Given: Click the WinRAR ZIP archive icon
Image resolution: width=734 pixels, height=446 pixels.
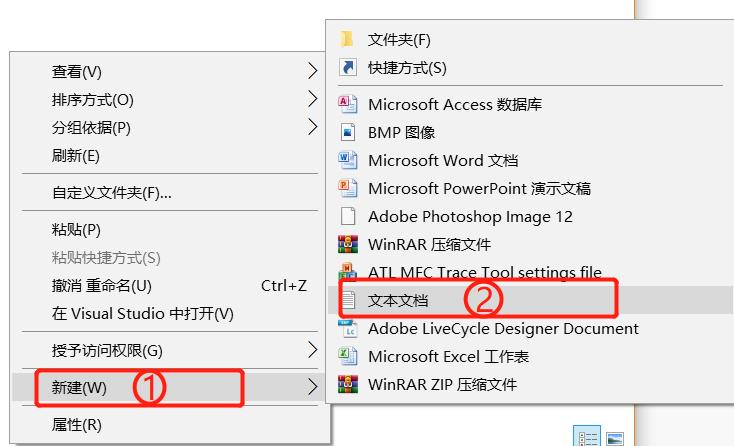Looking at the screenshot, I should pyautogui.click(x=348, y=384).
